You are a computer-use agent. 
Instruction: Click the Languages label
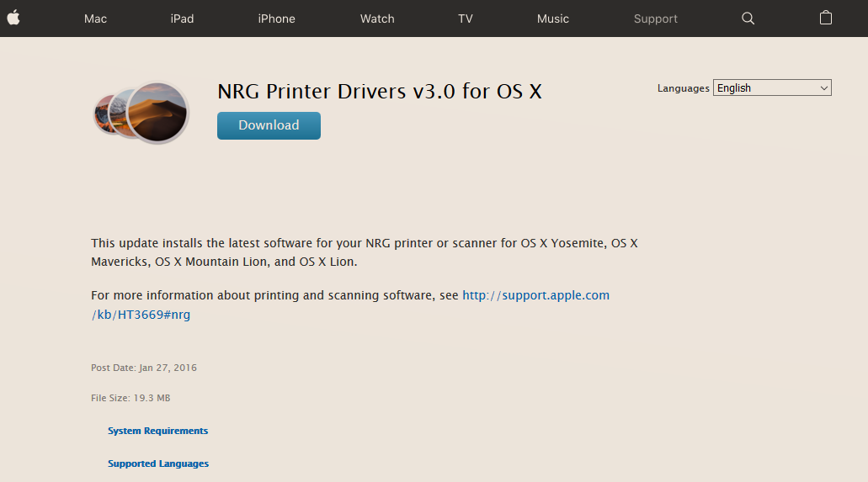click(x=683, y=88)
